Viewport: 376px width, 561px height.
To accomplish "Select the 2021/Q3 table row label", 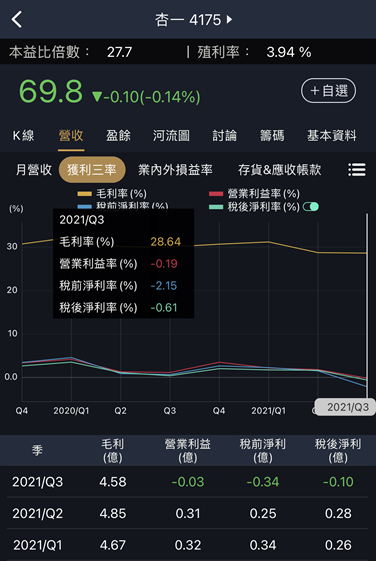I will pos(38,482).
